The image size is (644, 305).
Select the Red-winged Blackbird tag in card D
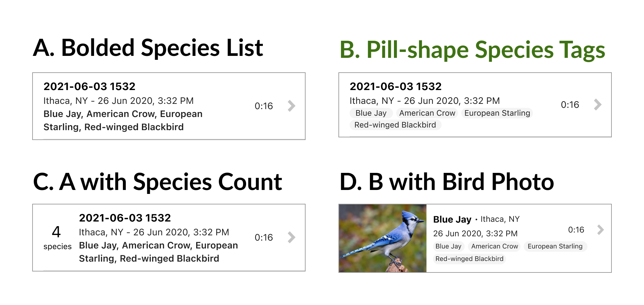tap(469, 259)
